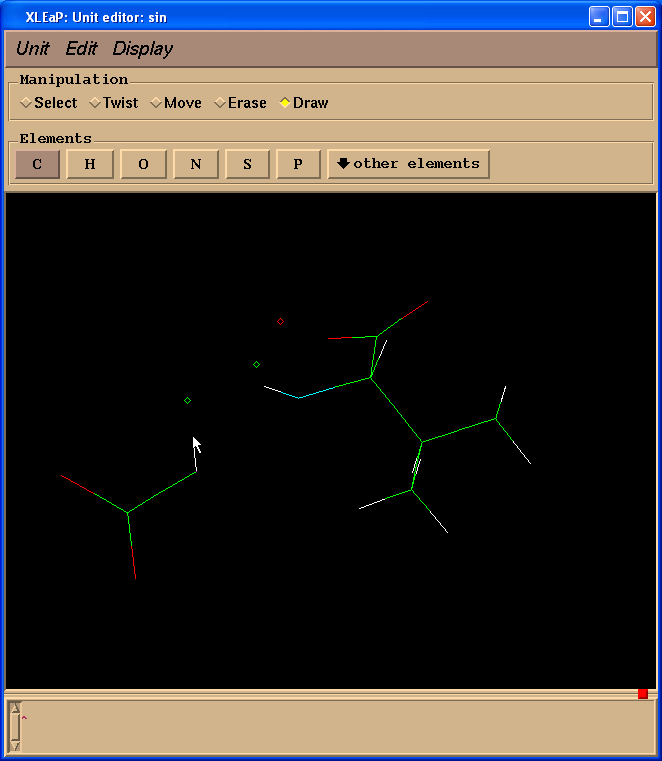Viewport: 662px width, 761px height.
Task: Click the message area scroll down arrow
Action: coord(15,746)
